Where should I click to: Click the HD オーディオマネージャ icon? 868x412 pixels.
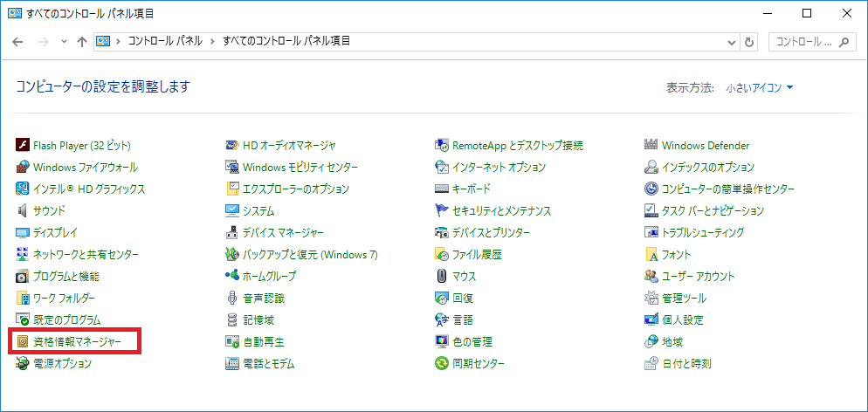click(x=232, y=146)
